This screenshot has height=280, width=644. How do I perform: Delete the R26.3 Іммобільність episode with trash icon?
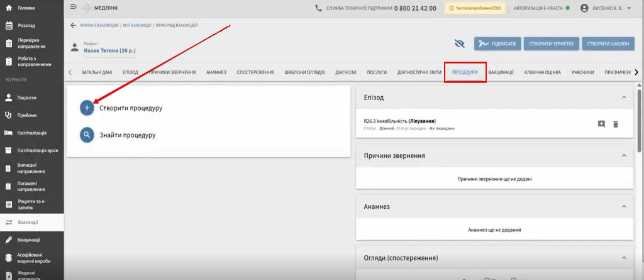tap(615, 124)
